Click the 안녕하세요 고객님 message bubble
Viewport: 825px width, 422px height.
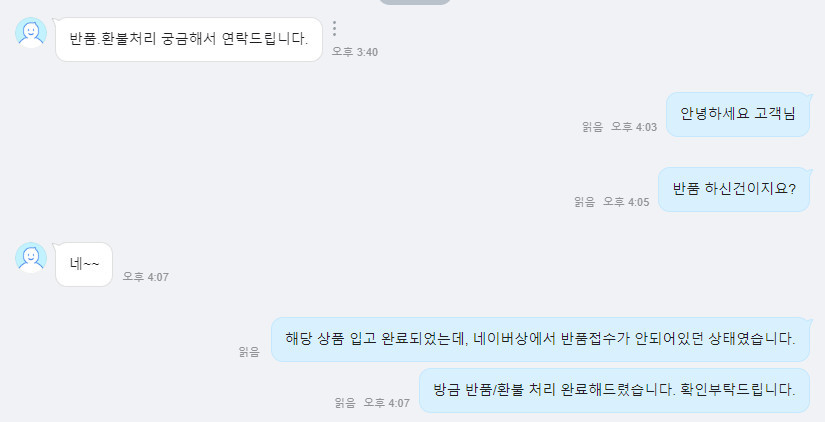pos(738,114)
